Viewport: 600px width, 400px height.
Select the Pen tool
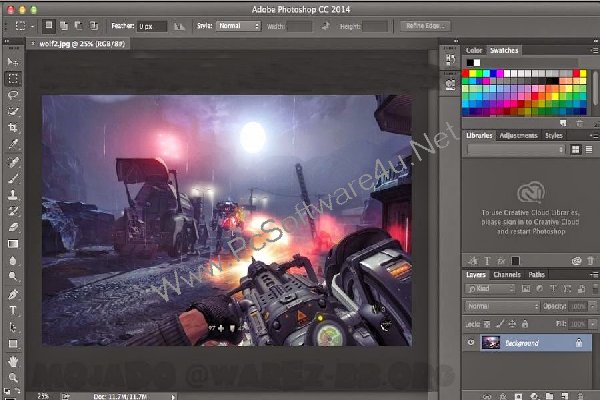click(13, 294)
